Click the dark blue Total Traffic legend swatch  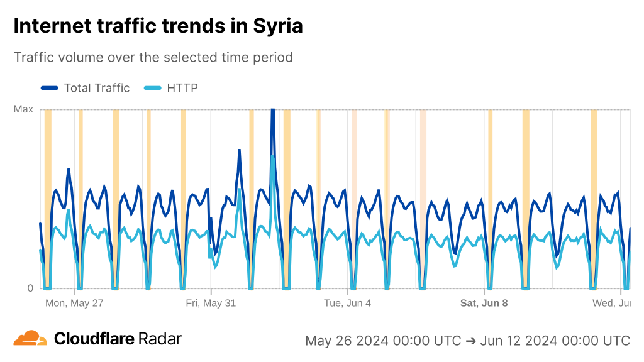pyautogui.click(x=50, y=88)
